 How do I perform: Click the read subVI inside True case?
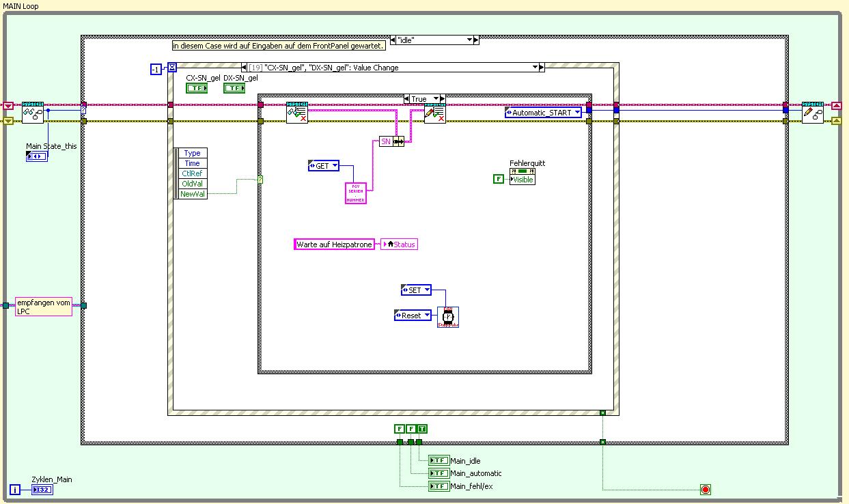[297, 113]
